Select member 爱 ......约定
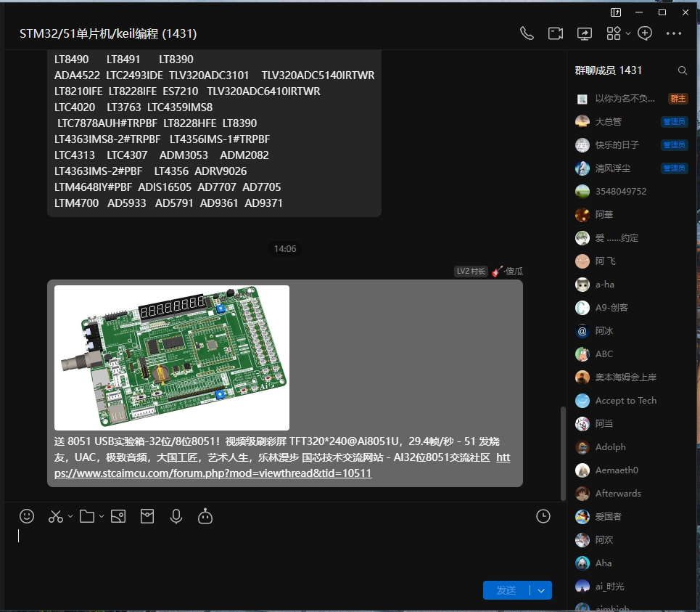The image size is (700, 612). (631, 237)
